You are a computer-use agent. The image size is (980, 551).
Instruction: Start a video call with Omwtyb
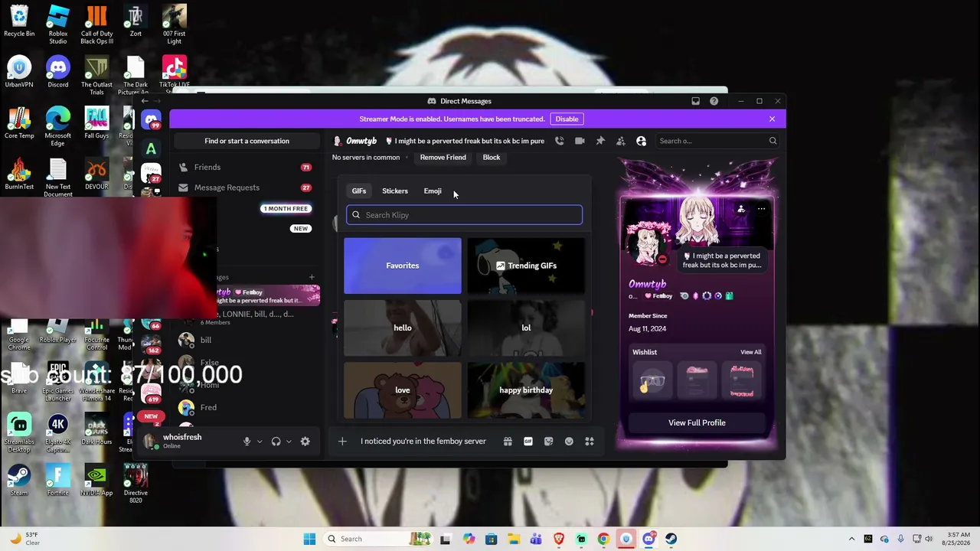click(580, 141)
